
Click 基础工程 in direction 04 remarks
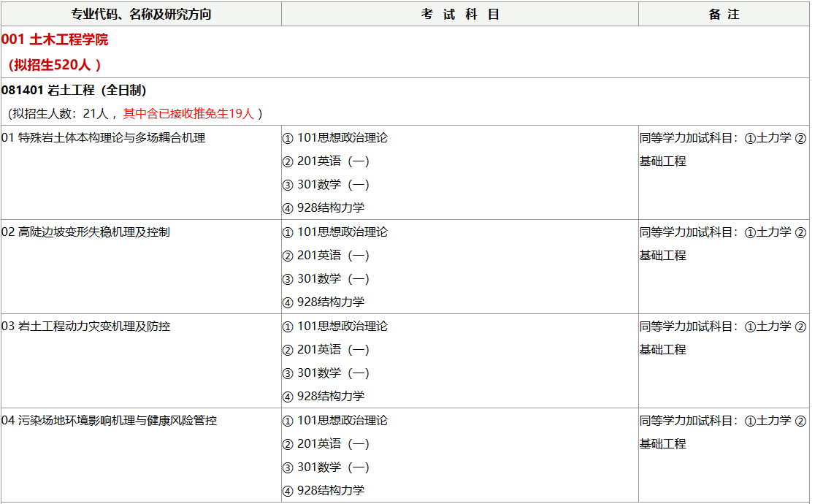pos(662,443)
